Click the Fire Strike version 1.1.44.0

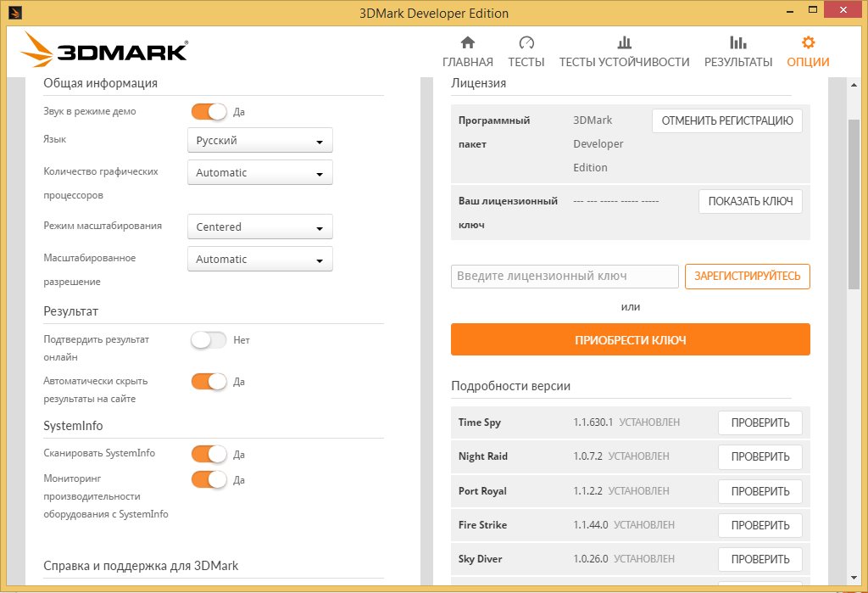pos(591,524)
